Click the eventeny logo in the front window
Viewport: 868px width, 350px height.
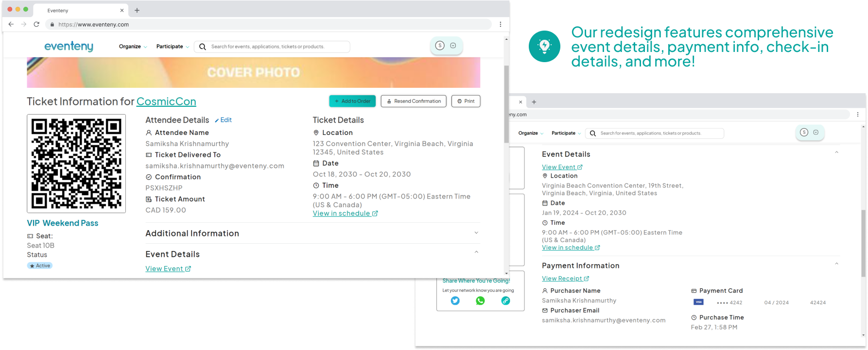pos(69,46)
